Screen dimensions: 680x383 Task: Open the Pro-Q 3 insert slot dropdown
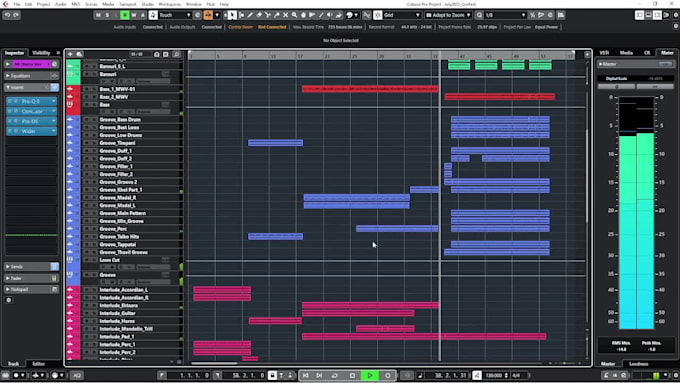pyautogui.click(x=53, y=101)
